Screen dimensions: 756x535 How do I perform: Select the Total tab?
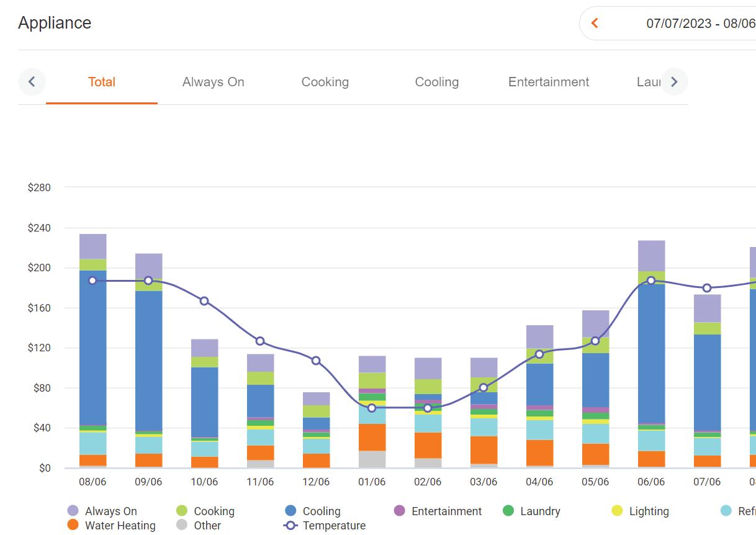click(x=102, y=82)
